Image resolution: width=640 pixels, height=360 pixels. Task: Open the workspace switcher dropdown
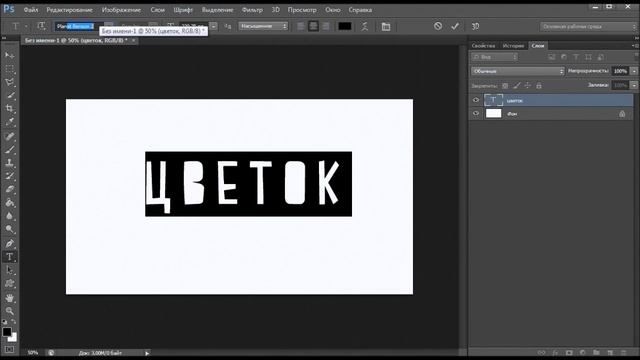(588, 27)
